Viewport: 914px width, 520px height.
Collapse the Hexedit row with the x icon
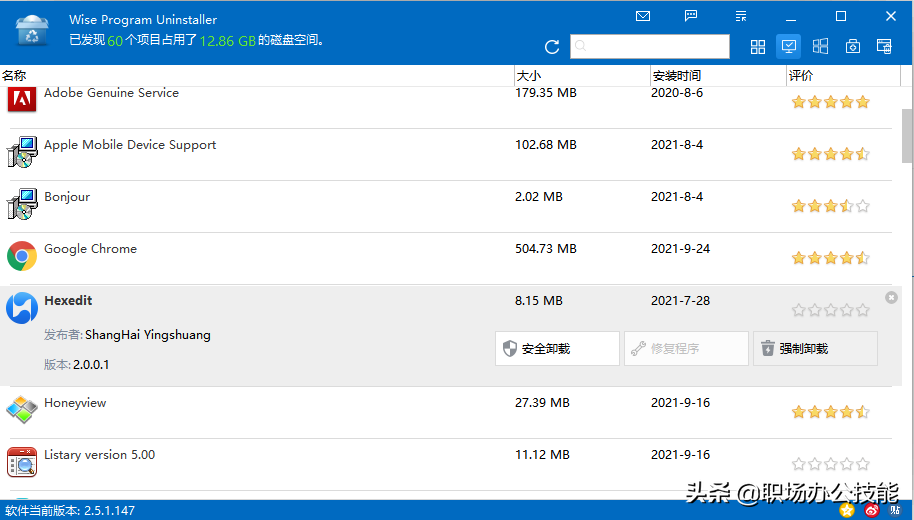coord(891,298)
